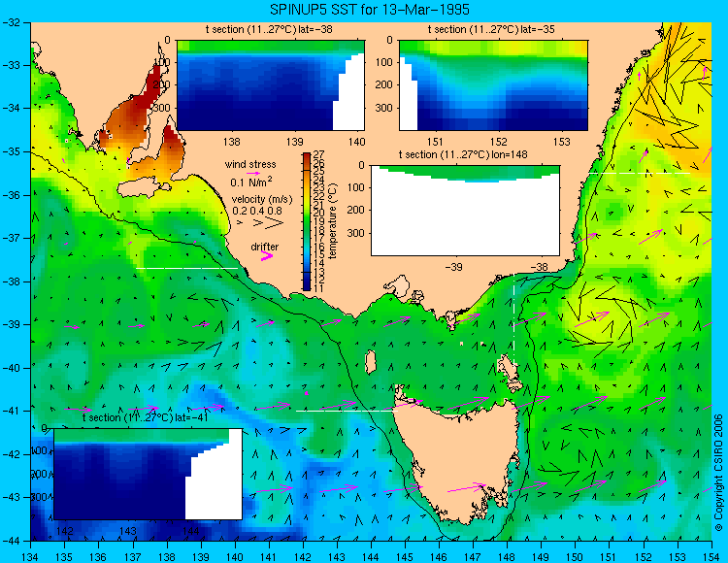Click King Island in western Bass Strait
Image resolution: width=728 pixels, height=563 pixels.
(x=370, y=362)
